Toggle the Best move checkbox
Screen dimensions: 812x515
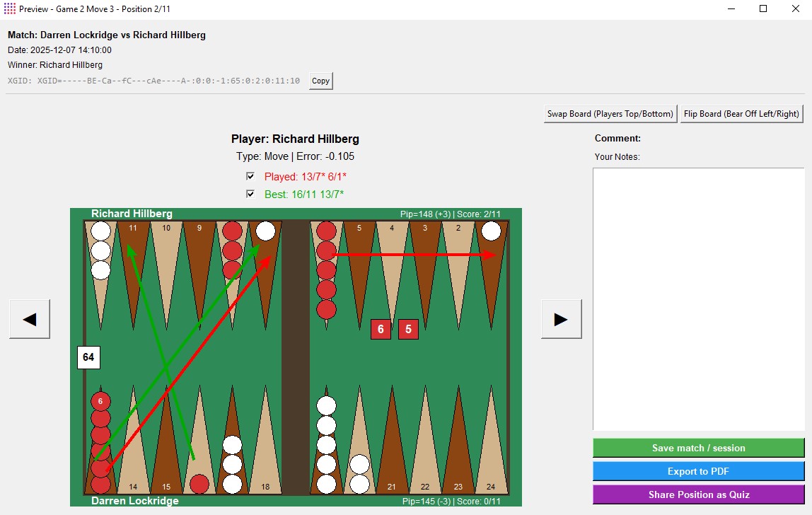tap(250, 194)
